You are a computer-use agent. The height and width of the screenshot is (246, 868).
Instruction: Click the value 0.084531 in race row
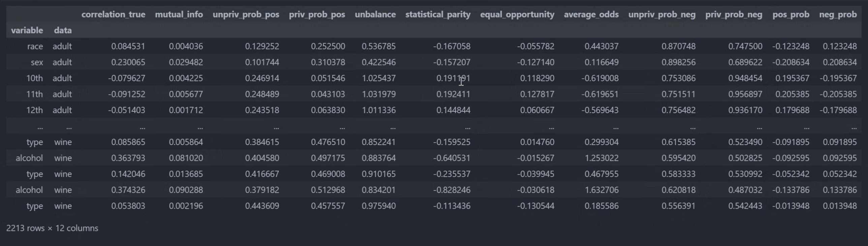click(x=128, y=46)
